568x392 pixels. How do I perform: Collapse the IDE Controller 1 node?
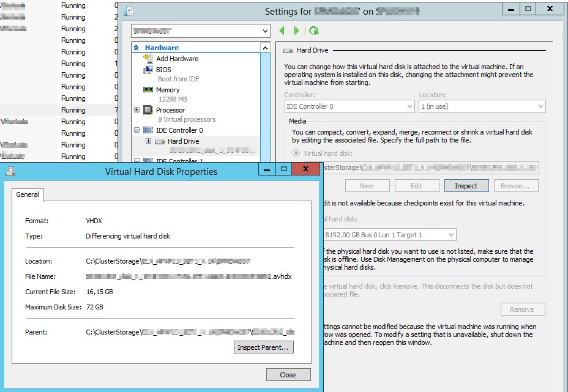click(137, 160)
